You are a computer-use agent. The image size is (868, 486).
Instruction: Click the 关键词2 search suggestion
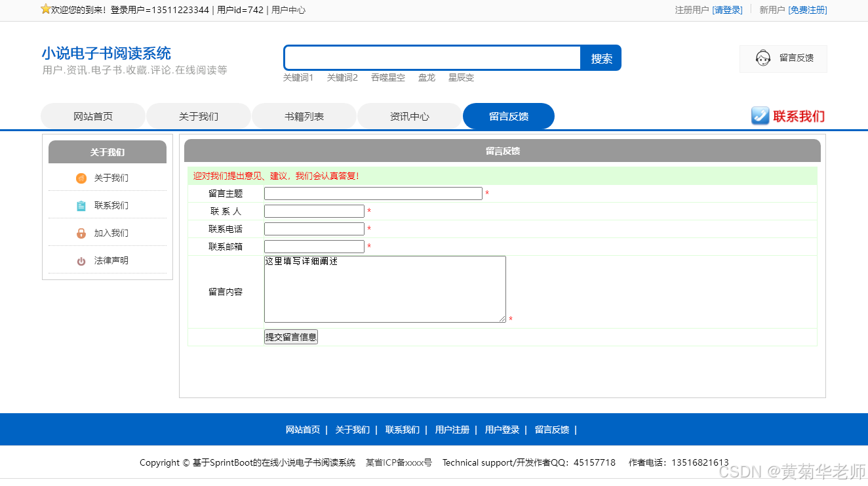tap(342, 77)
